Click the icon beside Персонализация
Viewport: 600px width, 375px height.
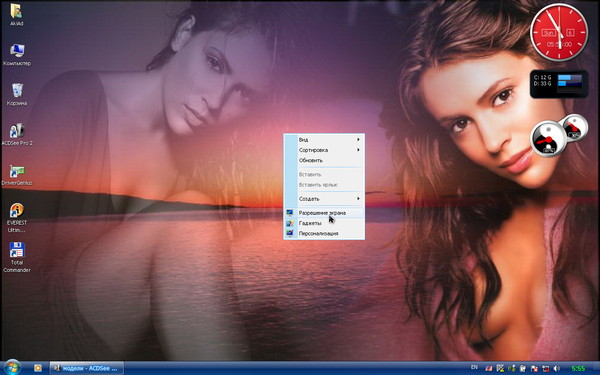pos(290,233)
